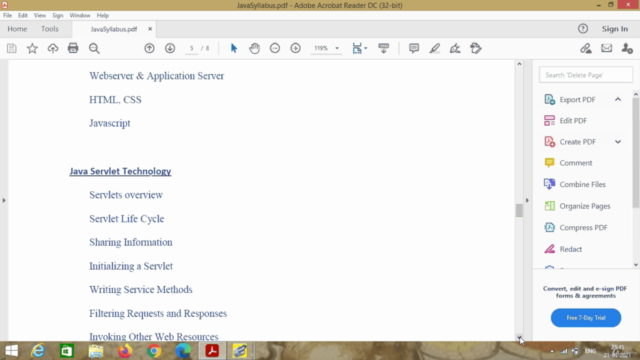Click the share link icon

pos(586,48)
